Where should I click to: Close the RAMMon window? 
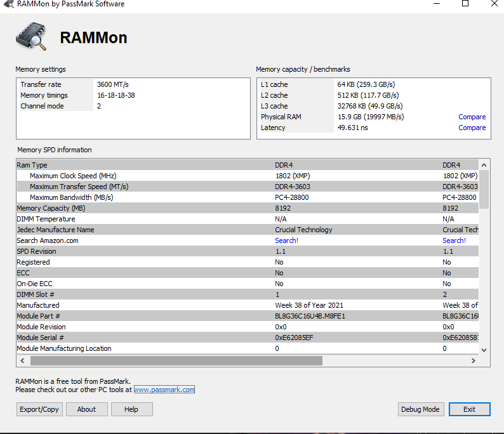(494, 4)
